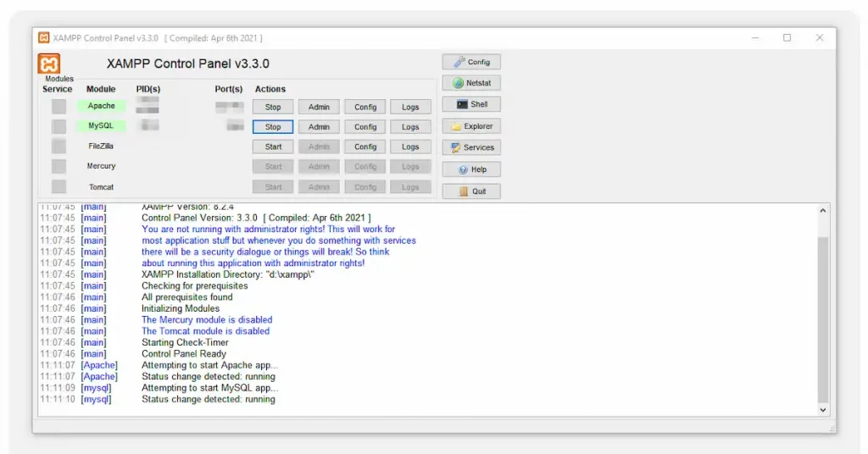The width and height of the screenshot is (868, 454).
Task: Toggle the FileZilla service checkbox
Action: 58,147
